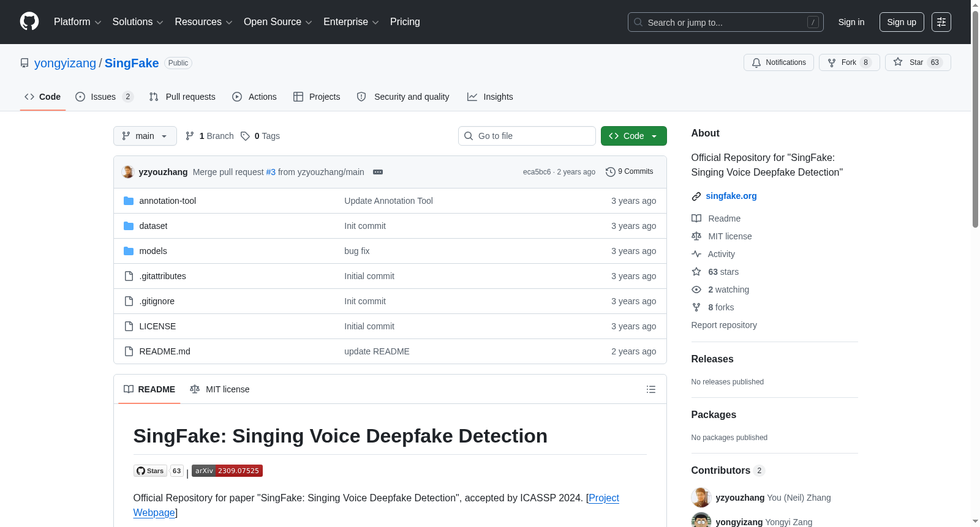Star the SingFake repository
Image resolution: width=980 pixels, height=527 pixels.
918,62
